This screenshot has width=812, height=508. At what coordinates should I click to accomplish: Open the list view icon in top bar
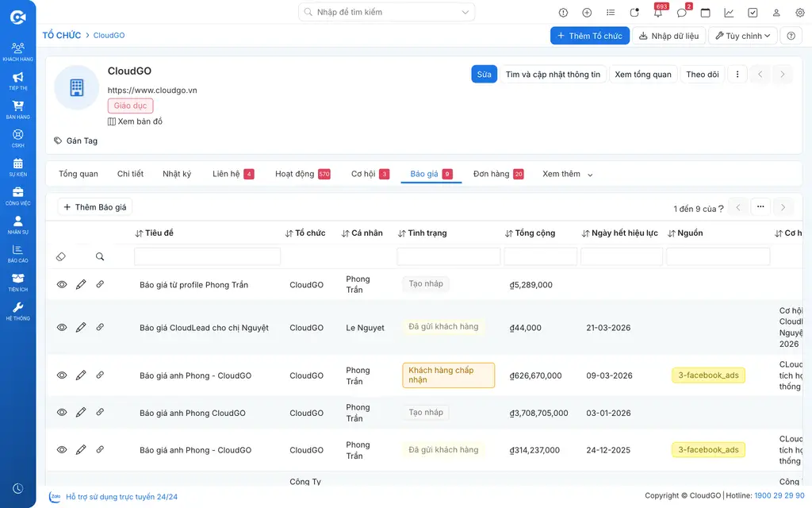tap(611, 13)
